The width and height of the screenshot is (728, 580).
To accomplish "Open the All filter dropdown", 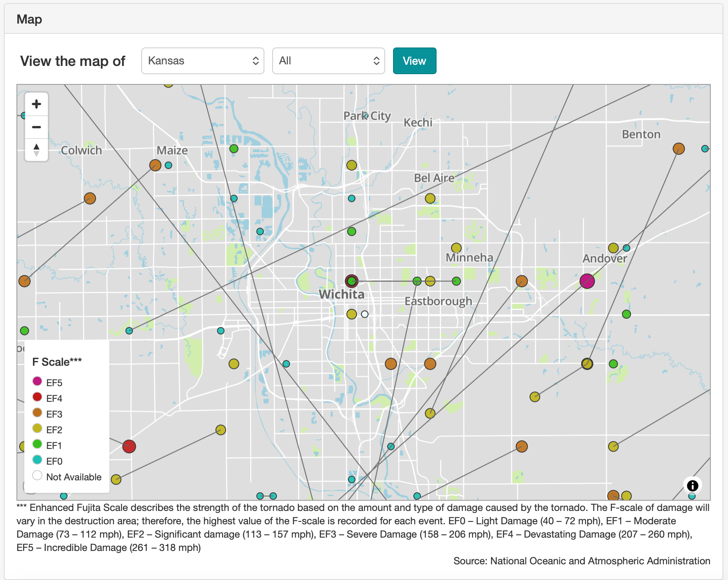I will tap(329, 61).
